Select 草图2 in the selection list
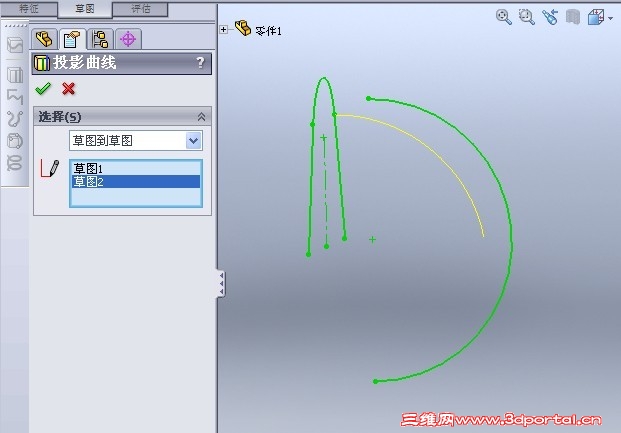621x433 pixels. coord(135,181)
